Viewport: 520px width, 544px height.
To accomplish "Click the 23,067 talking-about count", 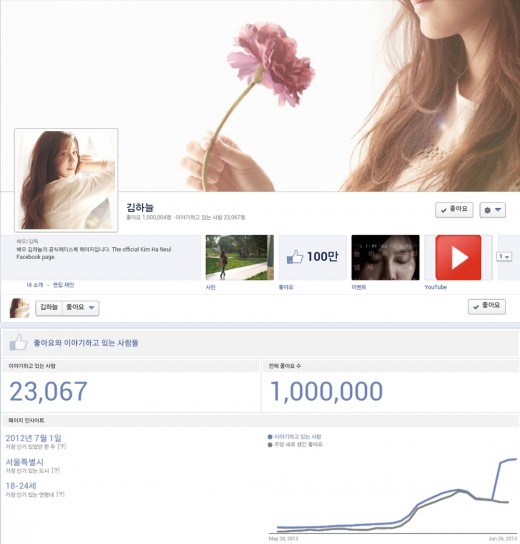I will point(48,391).
